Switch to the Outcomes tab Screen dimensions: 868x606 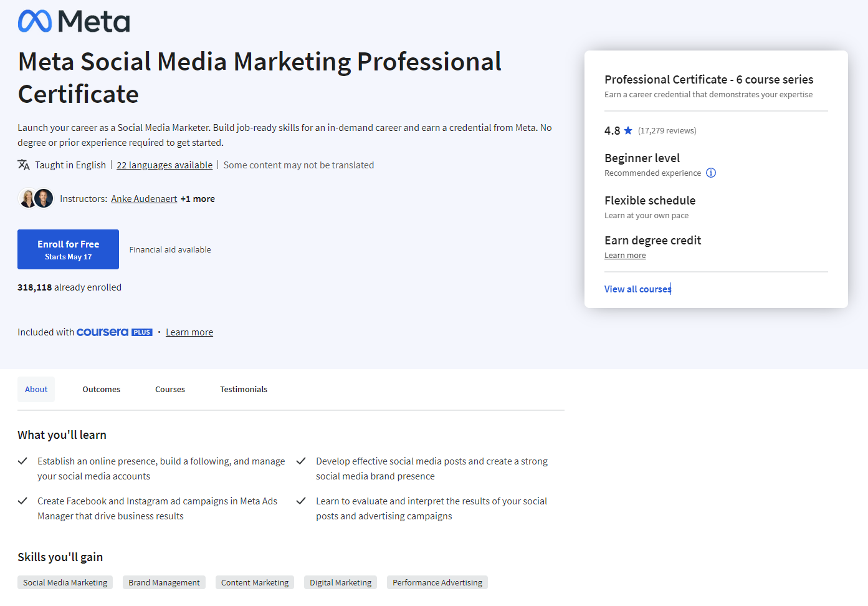click(101, 389)
